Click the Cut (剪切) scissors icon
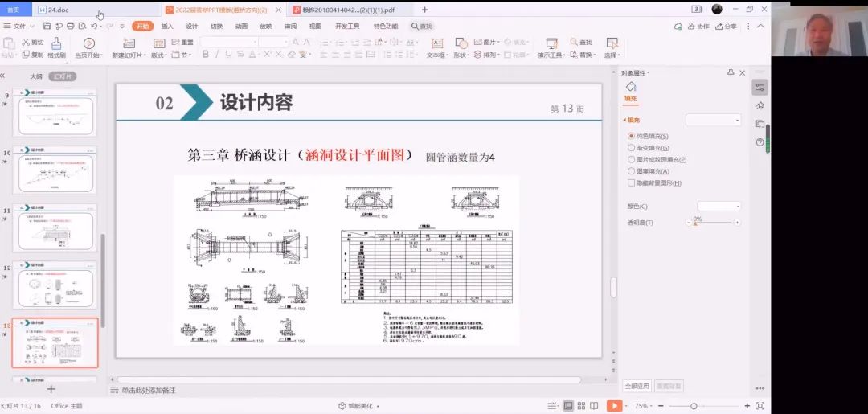Viewport: 868px width, 414px height. (x=26, y=42)
